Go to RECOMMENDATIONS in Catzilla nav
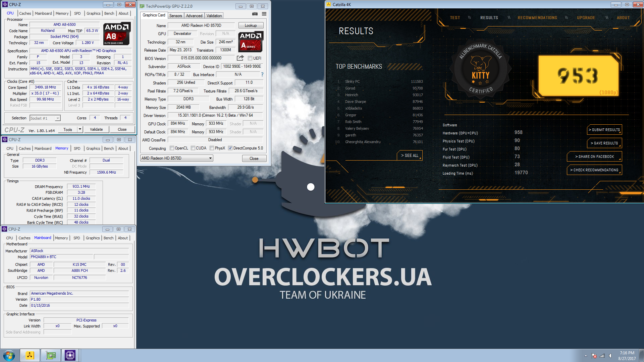This screenshot has width=644, height=362. click(x=537, y=18)
